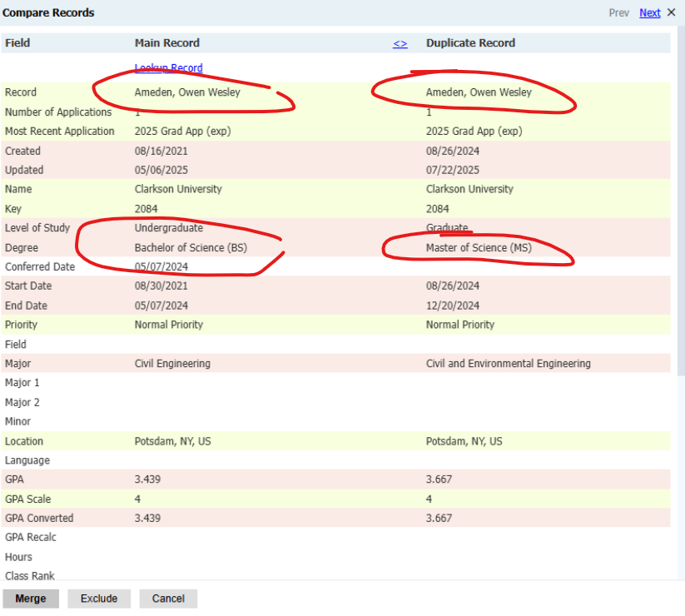This screenshot has width=685, height=616.
Task: Open the Lookup Record link
Action: point(168,68)
